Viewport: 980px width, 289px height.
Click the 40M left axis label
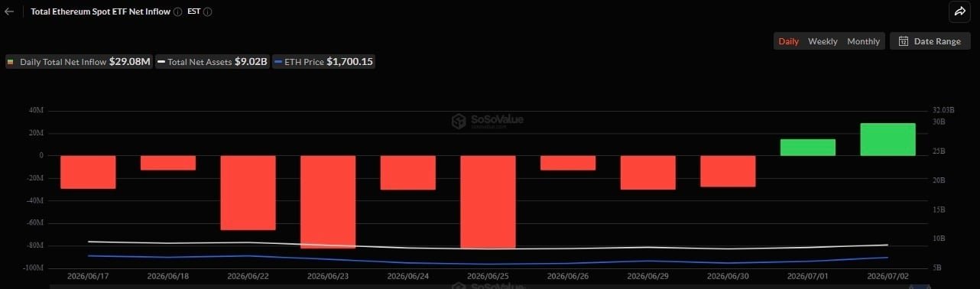36,111
